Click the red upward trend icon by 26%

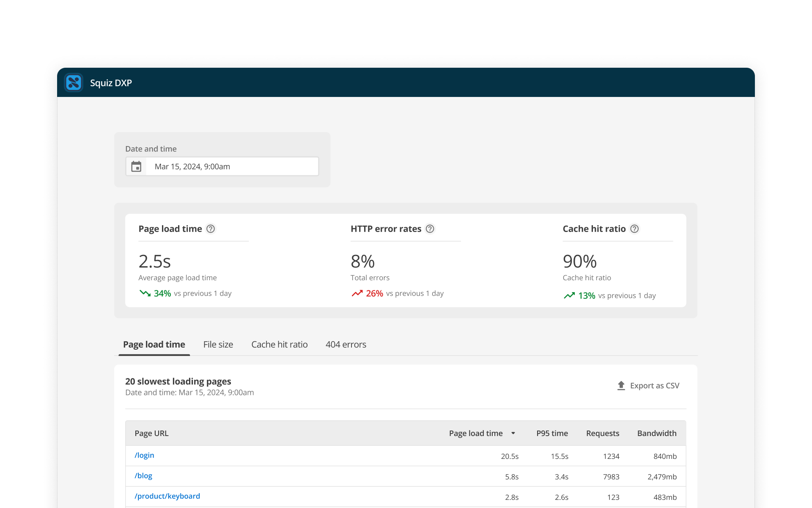pos(357,293)
